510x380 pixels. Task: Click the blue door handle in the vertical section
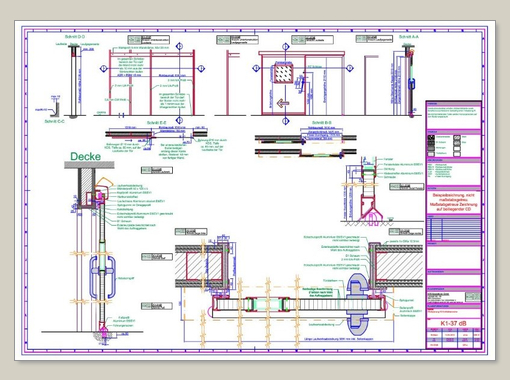pos(102,277)
